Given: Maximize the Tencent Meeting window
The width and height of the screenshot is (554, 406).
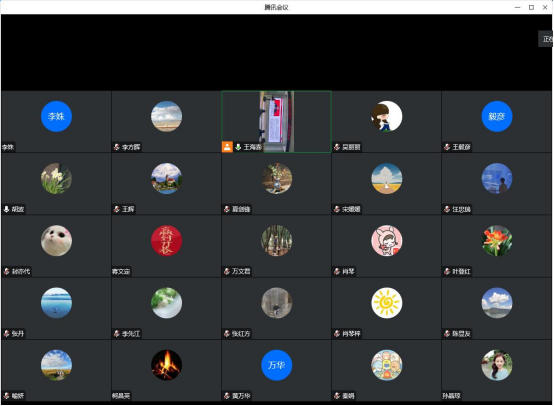Looking at the screenshot, I should 531,7.
